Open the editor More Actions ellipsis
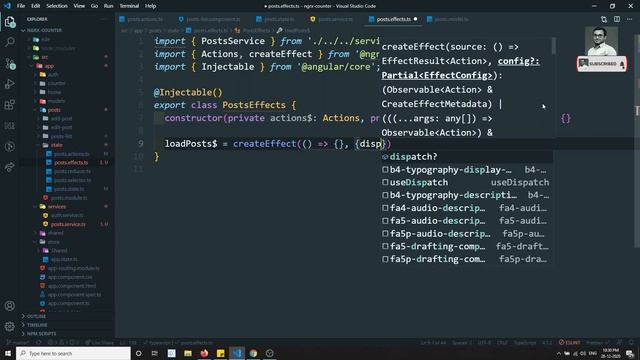This screenshot has width=640, height=360. coord(629,19)
